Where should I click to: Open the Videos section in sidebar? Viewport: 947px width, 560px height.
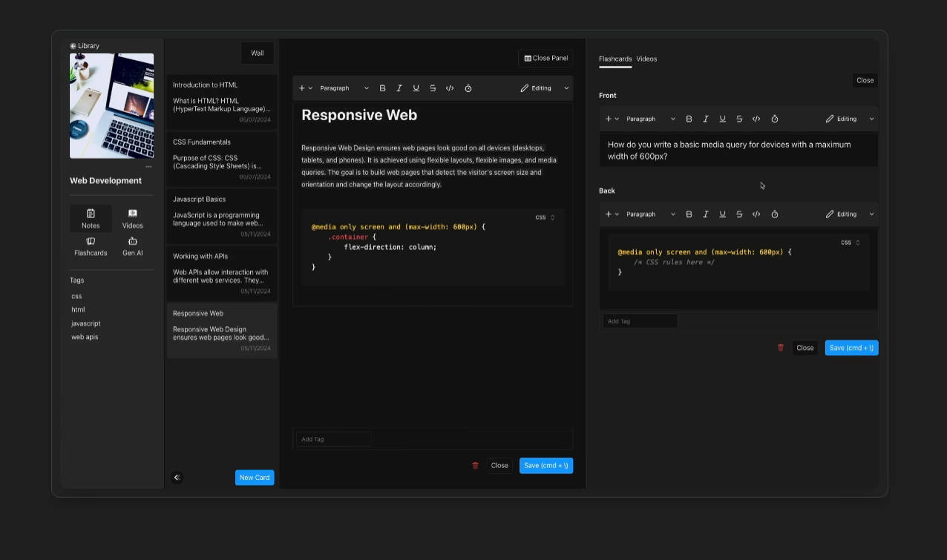tap(133, 219)
